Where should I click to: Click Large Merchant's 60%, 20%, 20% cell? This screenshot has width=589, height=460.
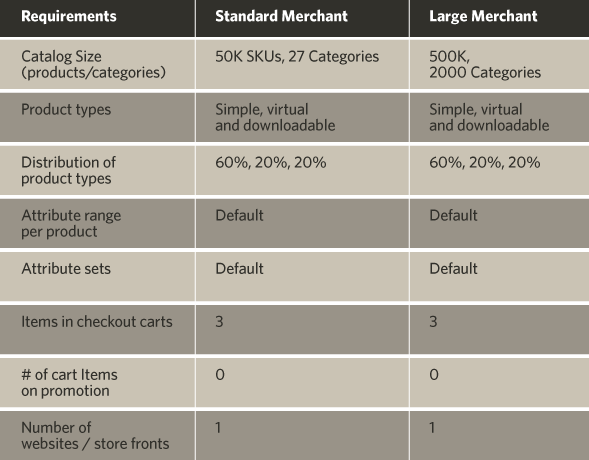click(x=485, y=163)
